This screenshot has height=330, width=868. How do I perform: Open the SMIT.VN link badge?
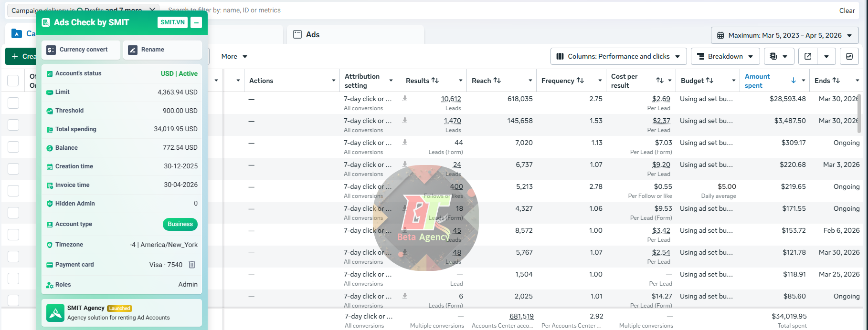tap(172, 22)
